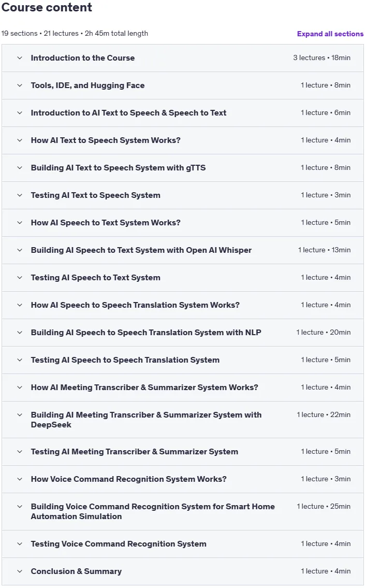Expand the 'Introduction to the Course' section chevron

pos(20,58)
